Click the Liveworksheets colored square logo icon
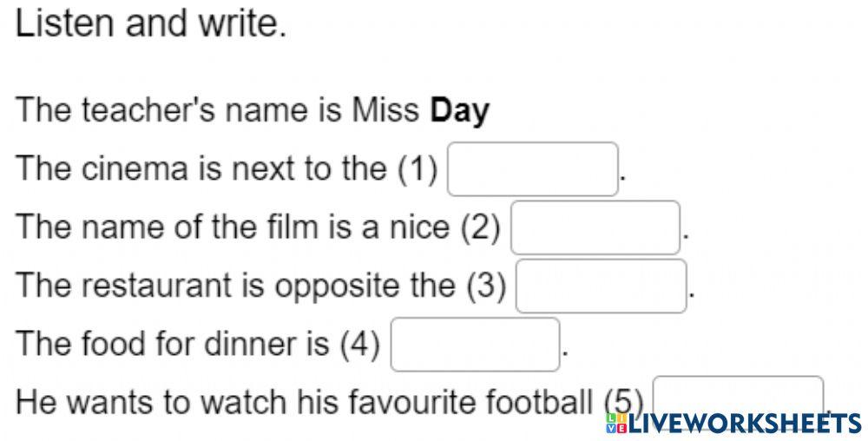Image resolution: width=868 pixels, height=441 pixels. coord(615,423)
